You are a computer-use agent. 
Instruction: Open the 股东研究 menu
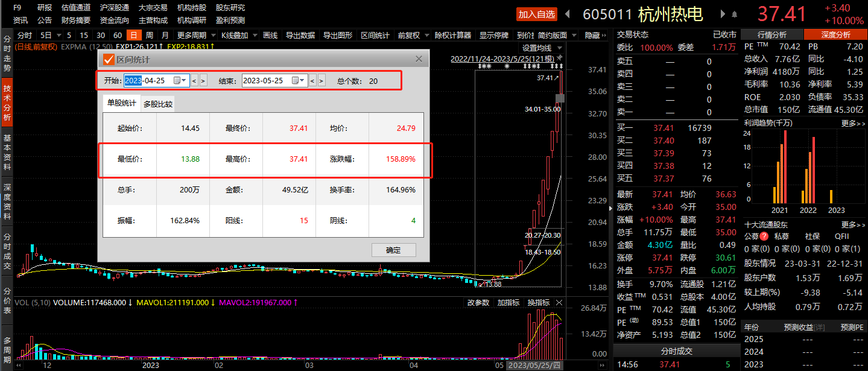(230, 8)
